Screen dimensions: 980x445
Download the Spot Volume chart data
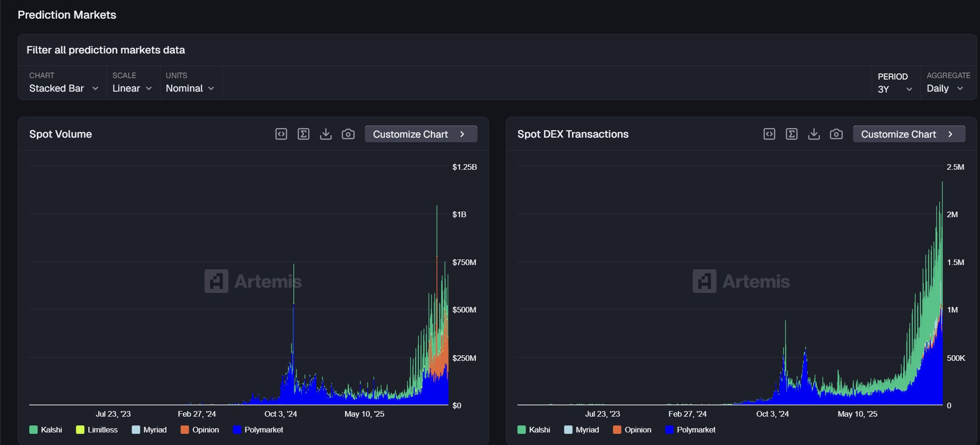pos(326,134)
